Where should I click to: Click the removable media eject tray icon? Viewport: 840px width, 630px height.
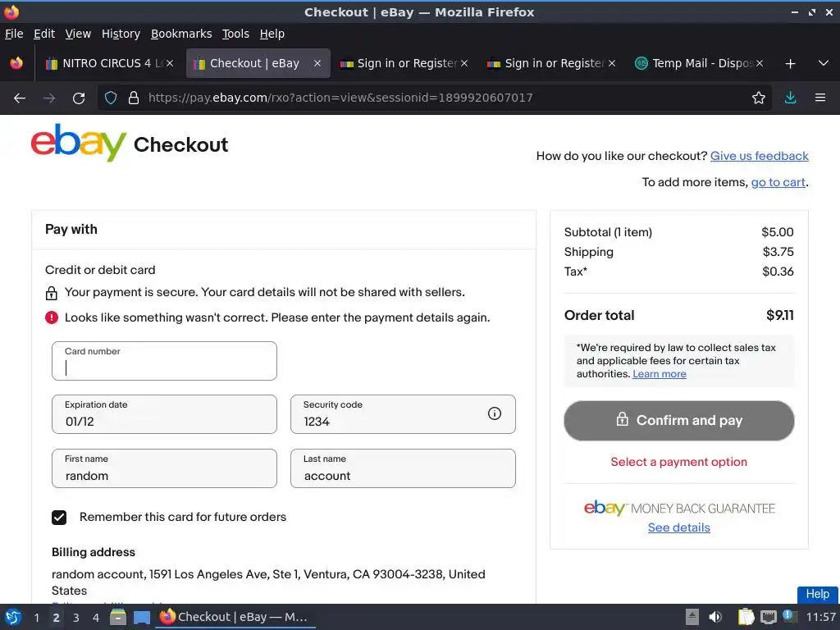tap(692, 617)
